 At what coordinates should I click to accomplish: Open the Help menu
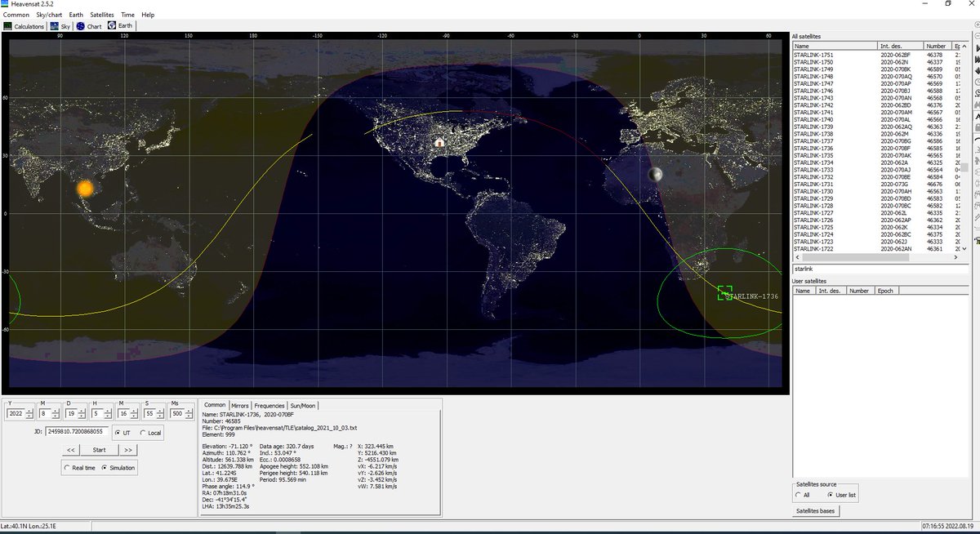(148, 15)
